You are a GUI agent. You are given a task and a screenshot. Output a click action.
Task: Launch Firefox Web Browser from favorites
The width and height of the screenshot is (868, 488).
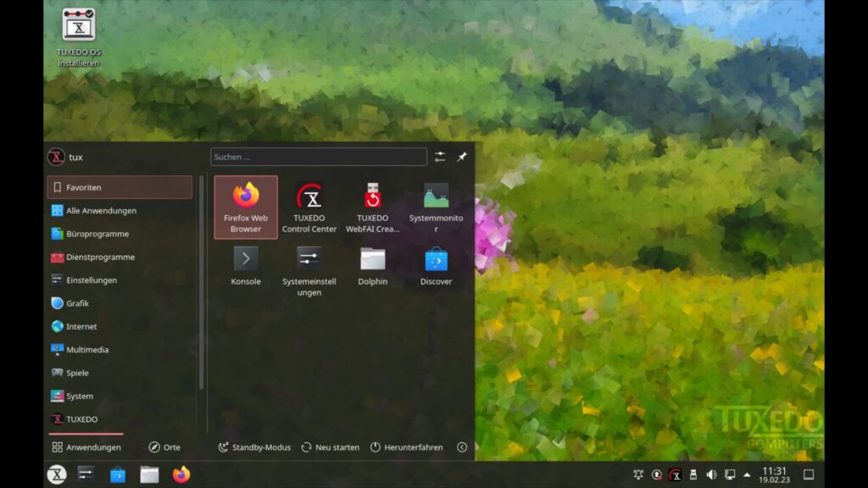click(246, 208)
